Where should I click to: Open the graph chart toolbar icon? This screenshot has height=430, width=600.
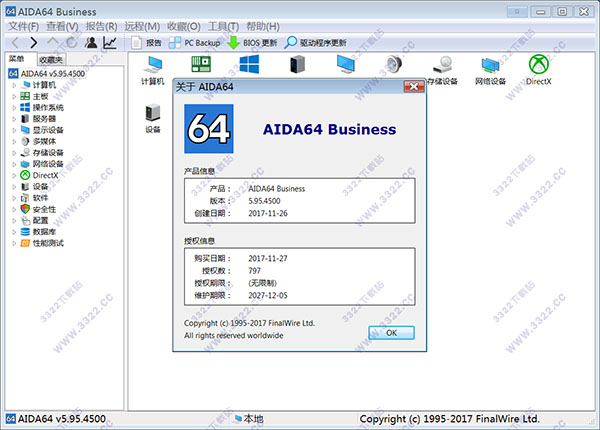[110, 42]
